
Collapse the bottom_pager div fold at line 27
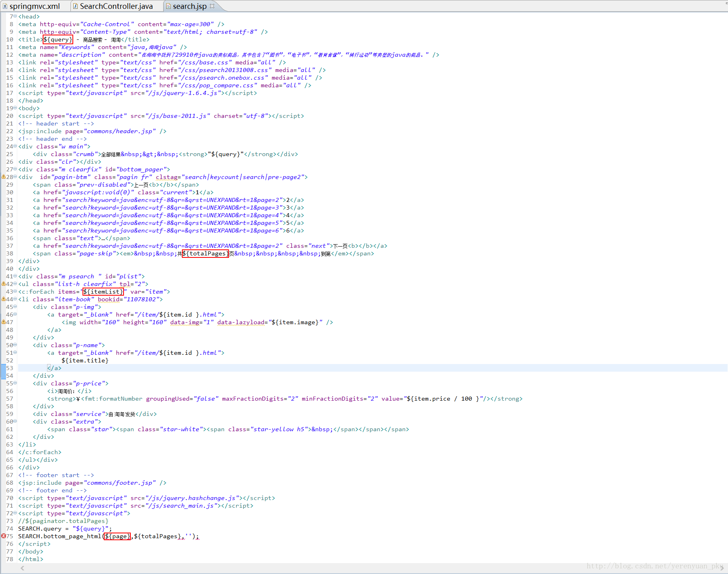[15, 169]
